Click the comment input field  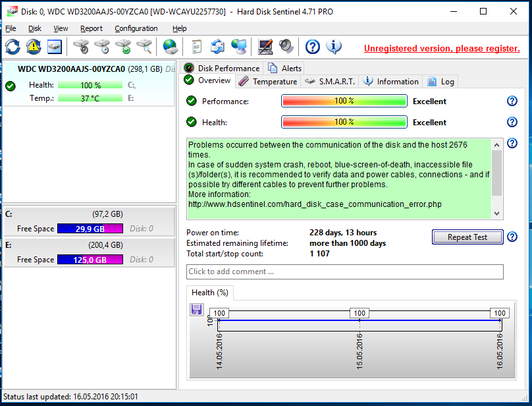tap(342, 272)
